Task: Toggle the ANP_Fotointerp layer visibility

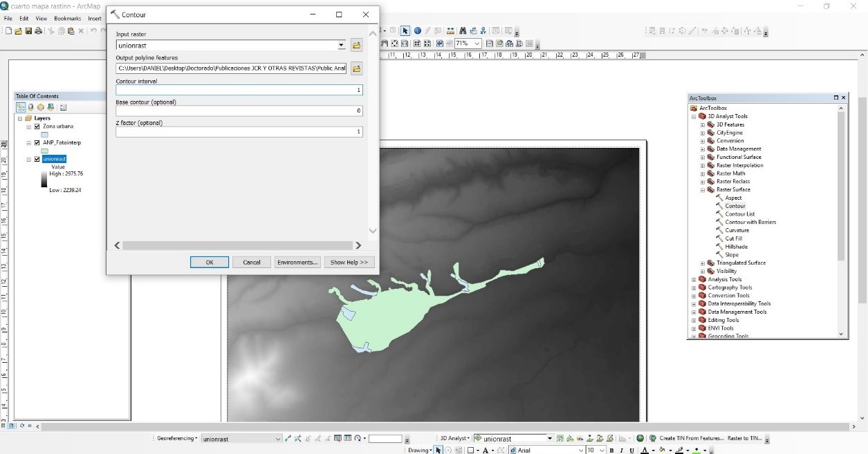Action: [x=37, y=143]
